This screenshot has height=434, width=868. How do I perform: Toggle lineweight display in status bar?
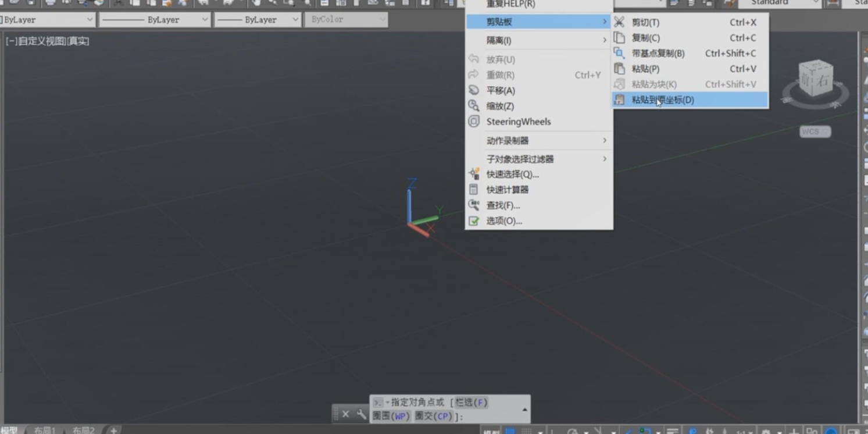pos(673,431)
